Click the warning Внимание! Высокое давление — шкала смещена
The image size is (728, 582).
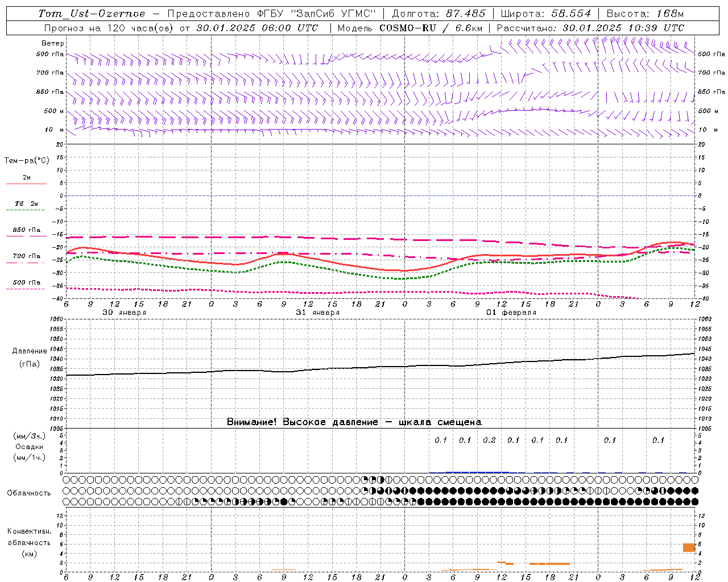[x=354, y=422]
